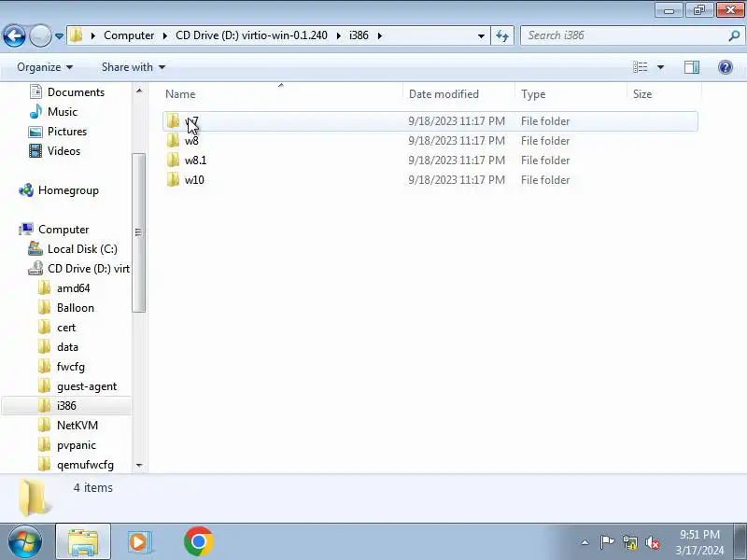This screenshot has height=560, width=747.
Task: Select CD Drive (D:) in navigation tree
Action: coord(88,268)
